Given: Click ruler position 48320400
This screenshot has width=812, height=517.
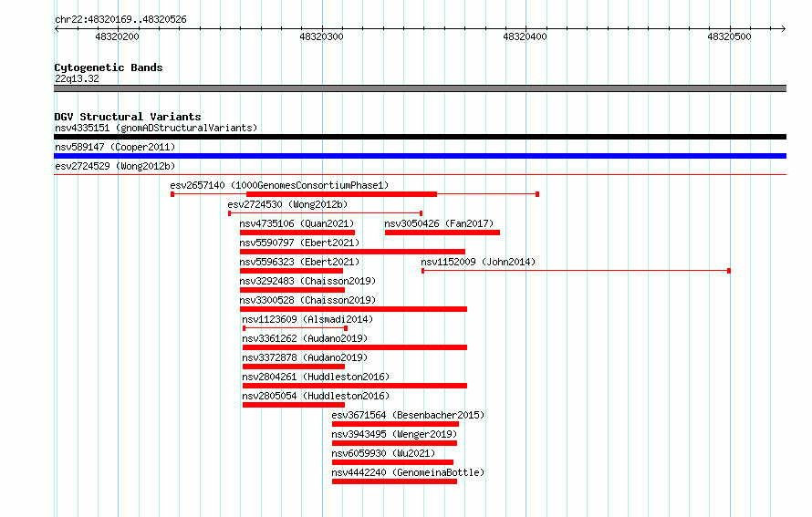Looking at the screenshot, I should 526,36.
